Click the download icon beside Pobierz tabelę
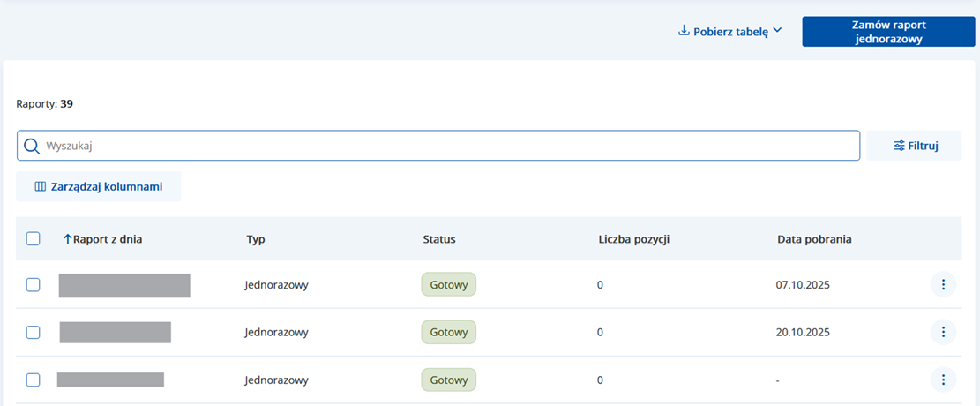 [683, 31]
